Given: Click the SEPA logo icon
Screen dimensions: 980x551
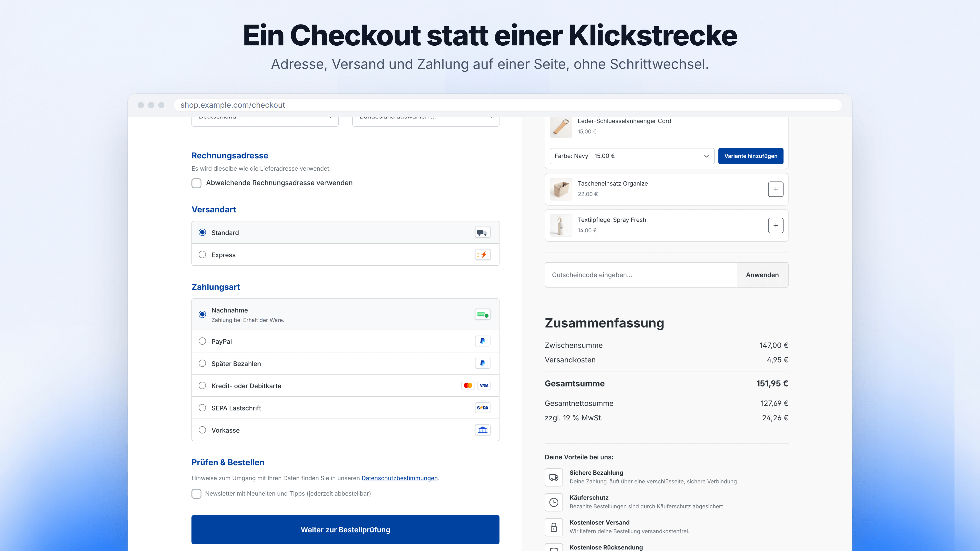Looking at the screenshot, I should [482, 408].
